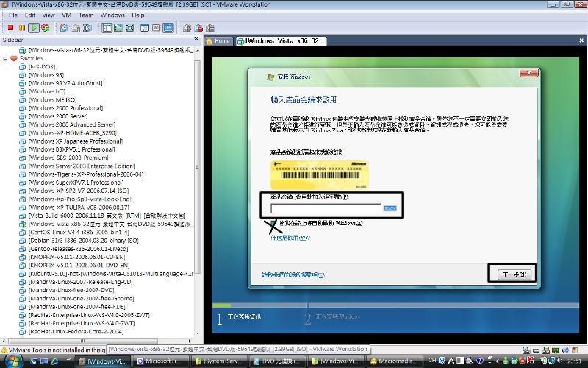Click first icon in rightmost toolbar group
This screenshot has height=368, width=588.
(x=187, y=28)
